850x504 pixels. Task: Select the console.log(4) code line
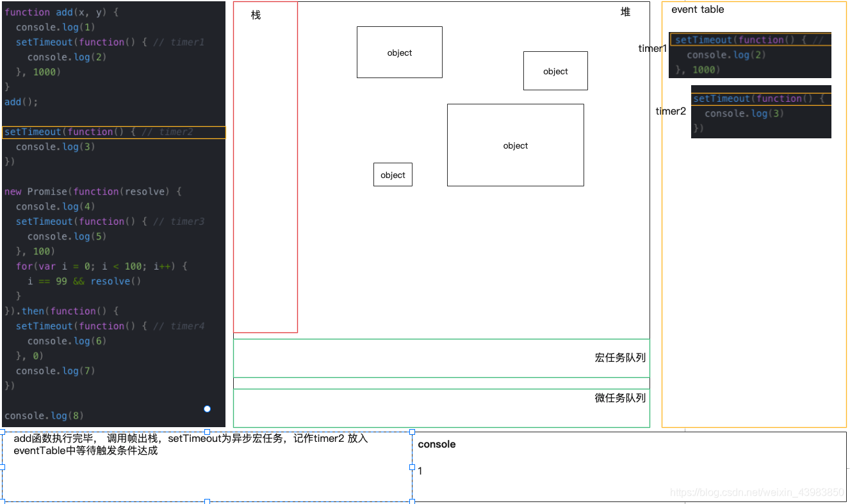[55, 206]
